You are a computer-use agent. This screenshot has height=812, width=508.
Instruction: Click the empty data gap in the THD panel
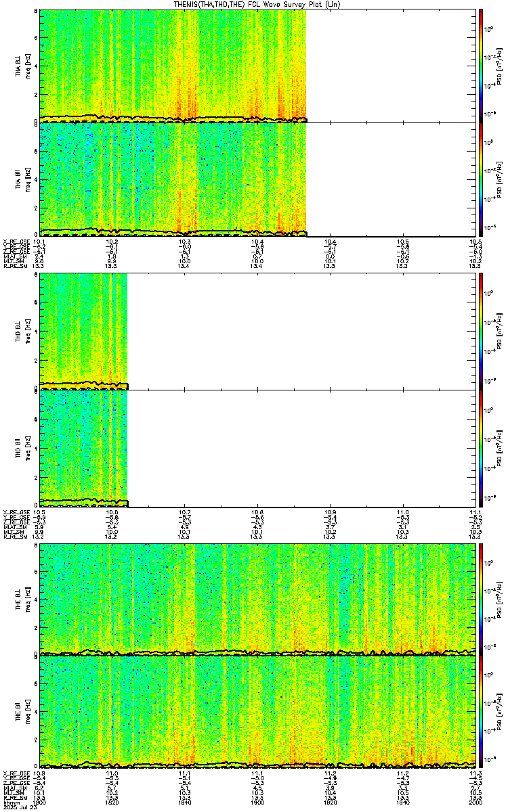[x=301, y=390]
